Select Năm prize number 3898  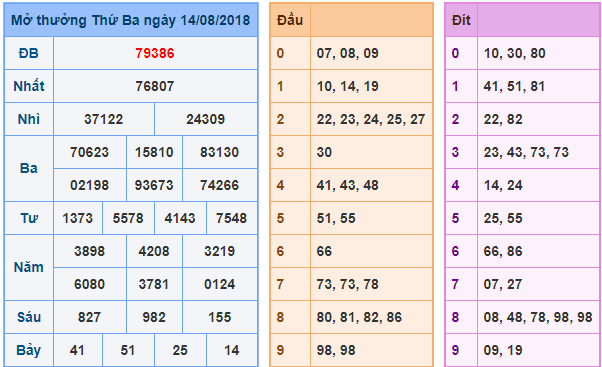click(x=89, y=251)
